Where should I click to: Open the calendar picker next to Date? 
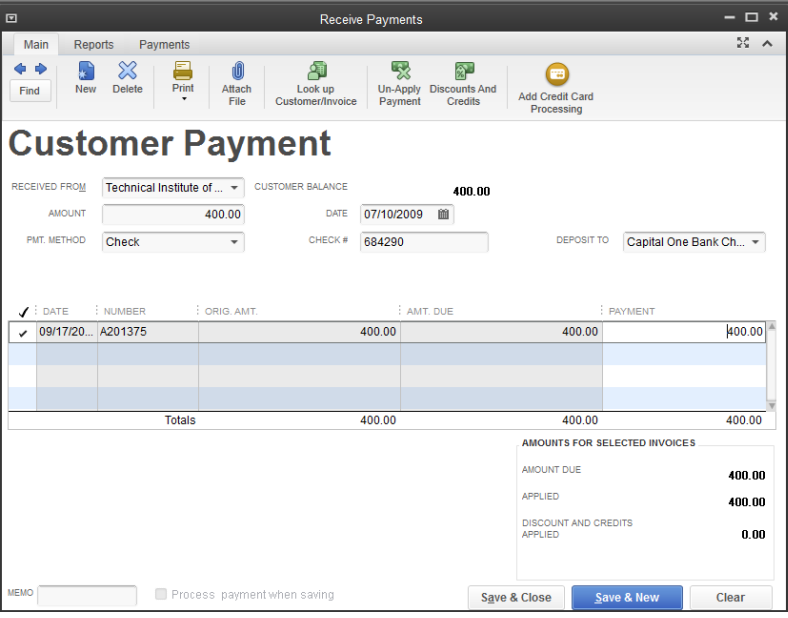tap(443, 215)
